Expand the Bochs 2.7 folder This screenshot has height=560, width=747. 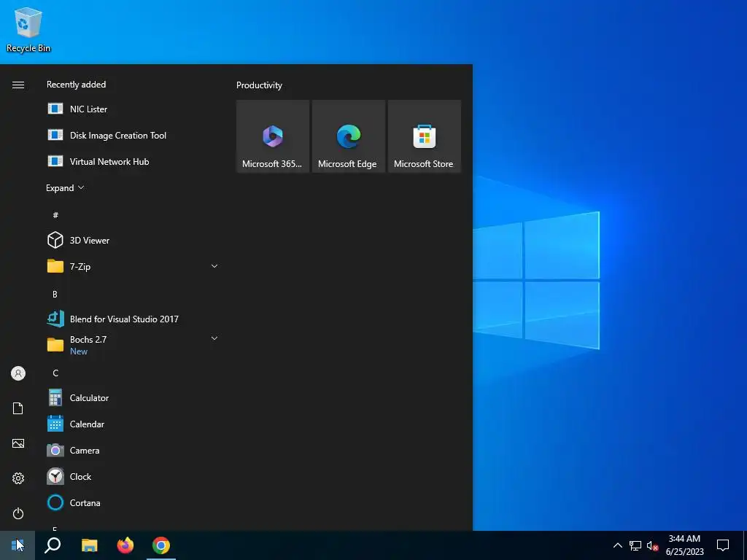133,345
